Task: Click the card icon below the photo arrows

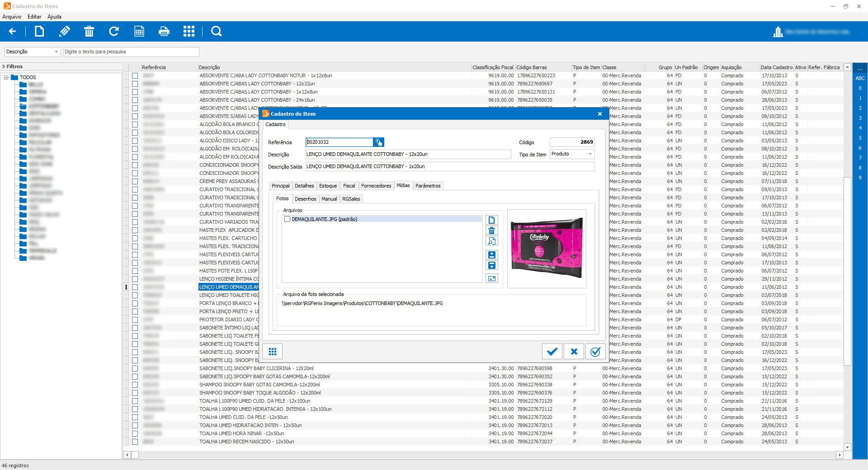Action: (491, 278)
